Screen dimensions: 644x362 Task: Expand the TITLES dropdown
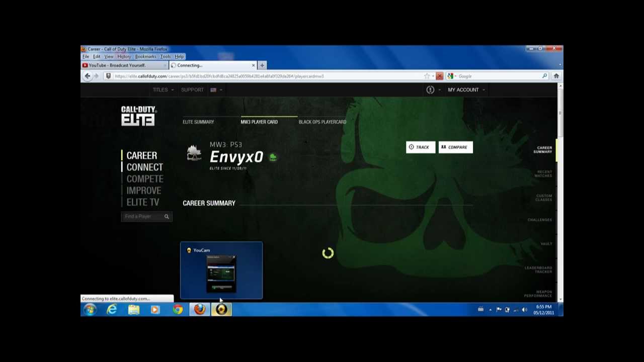(x=163, y=90)
